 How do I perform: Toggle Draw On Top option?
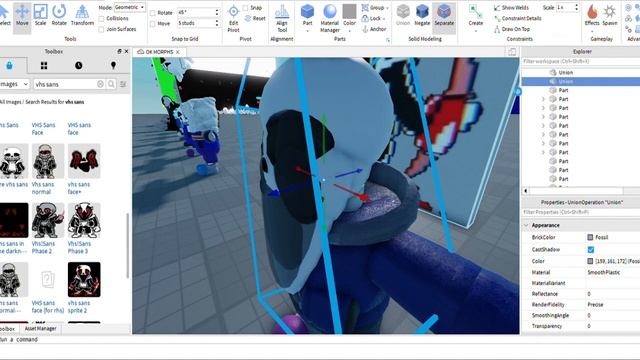tap(512, 29)
